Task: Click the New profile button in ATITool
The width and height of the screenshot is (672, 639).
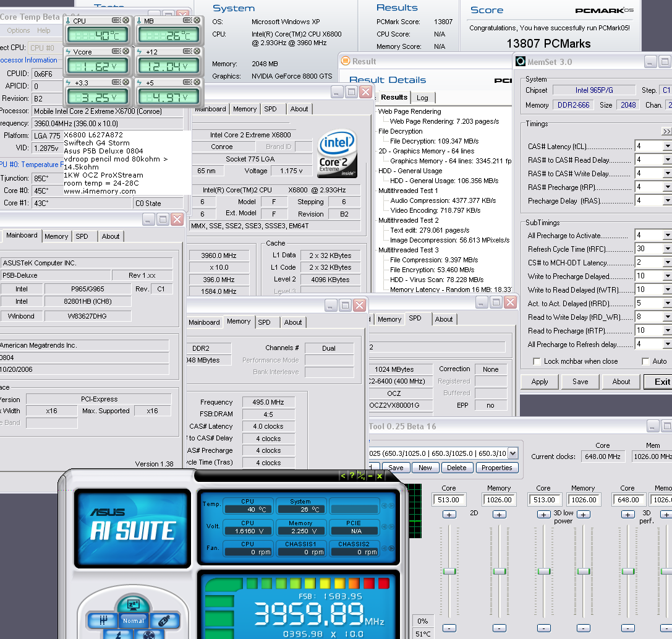Action: pyautogui.click(x=425, y=468)
